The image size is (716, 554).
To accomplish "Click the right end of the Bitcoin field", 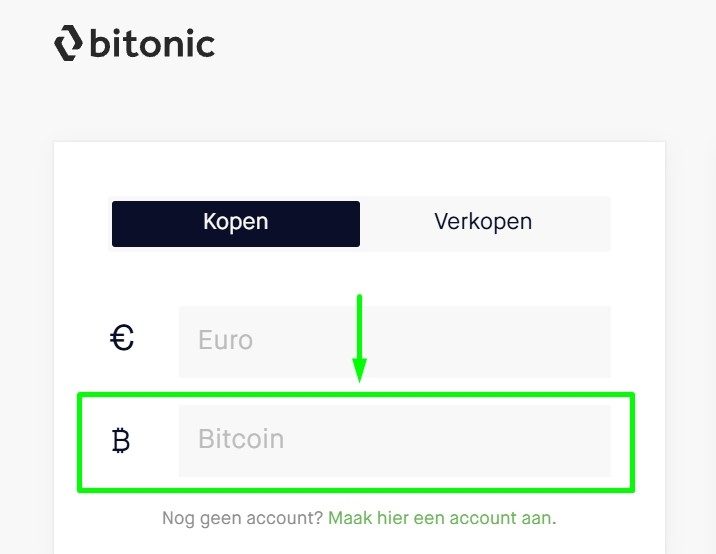I will coord(590,440).
